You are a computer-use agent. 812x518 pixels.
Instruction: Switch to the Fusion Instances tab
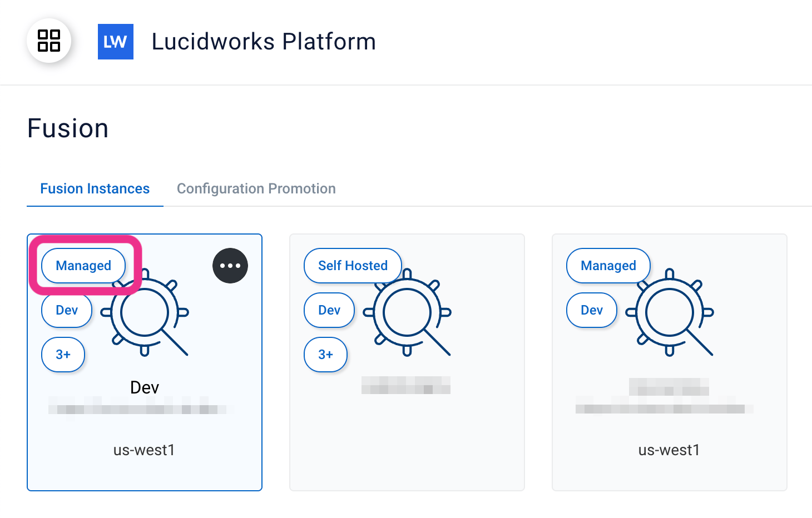click(95, 189)
